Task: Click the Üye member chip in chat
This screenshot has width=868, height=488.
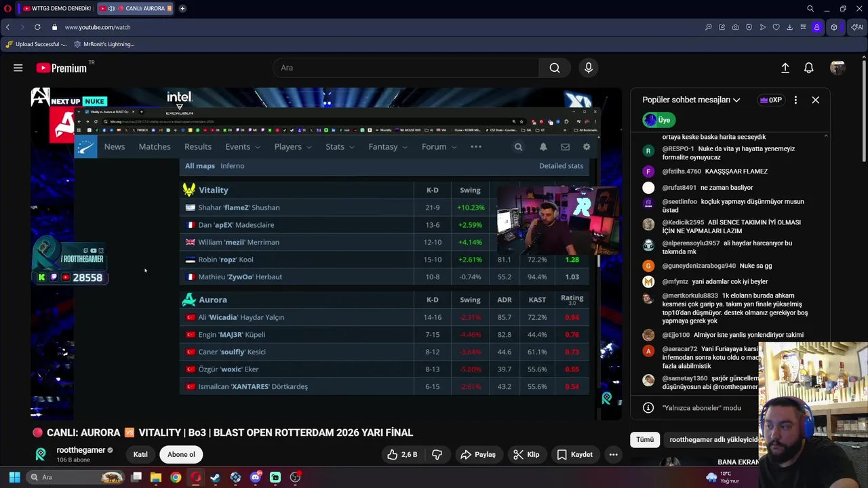Action: pos(659,120)
